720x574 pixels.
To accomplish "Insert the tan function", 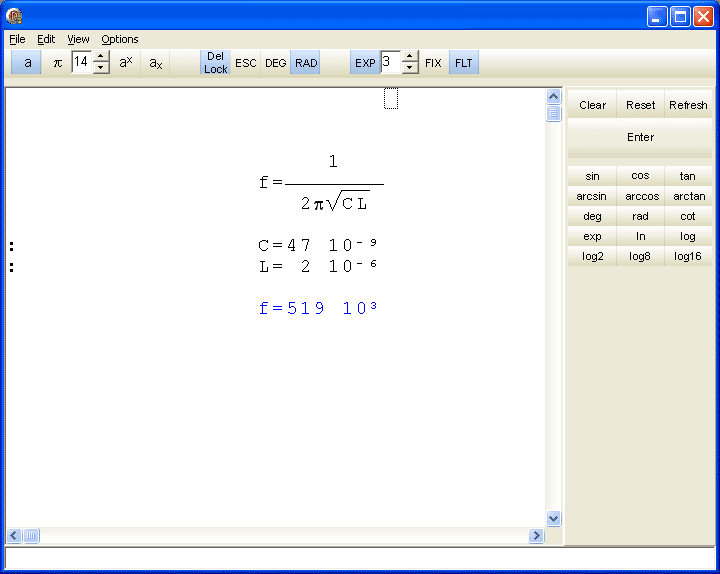I will pyautogui.click(x=688, y=176).
